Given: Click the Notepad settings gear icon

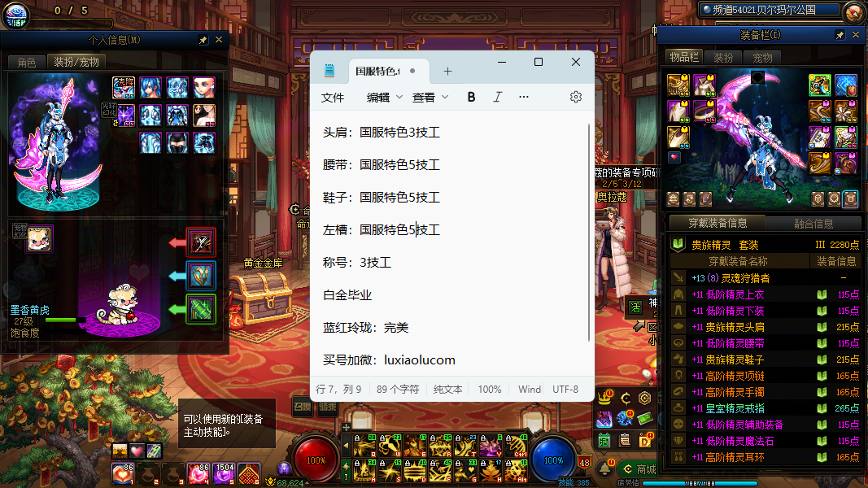Looking at the screenshot, I should click(x=576, y=97).
